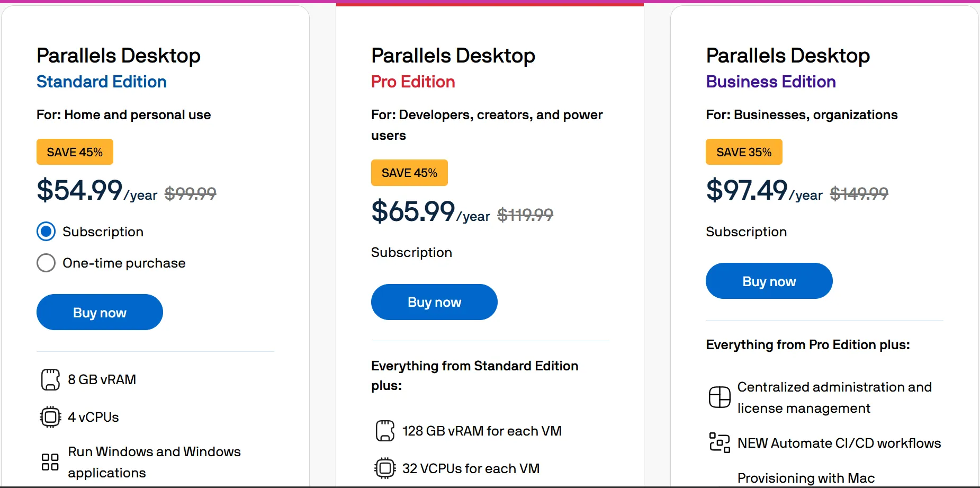Click the 128 GB vRAM memory icon

[385, 431]
